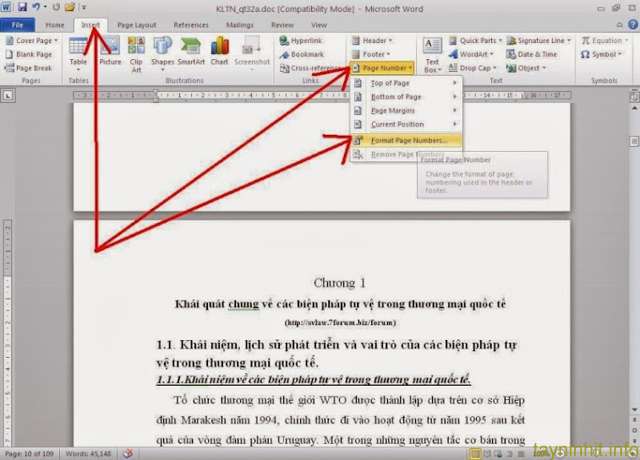This screenshot has width=640, height=460.
Task: Click the Save icon in quick access toolbar
Action: (20, 7)
